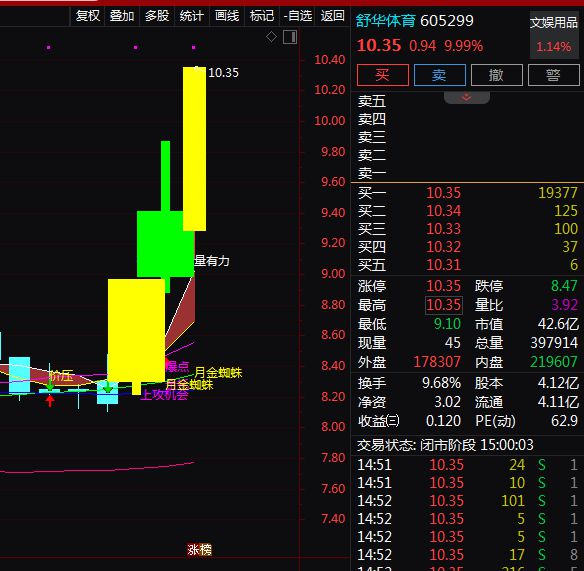The height and width of the screenshot is (571, 584).
Task: Open the 复权 menu
Action: 88,16
